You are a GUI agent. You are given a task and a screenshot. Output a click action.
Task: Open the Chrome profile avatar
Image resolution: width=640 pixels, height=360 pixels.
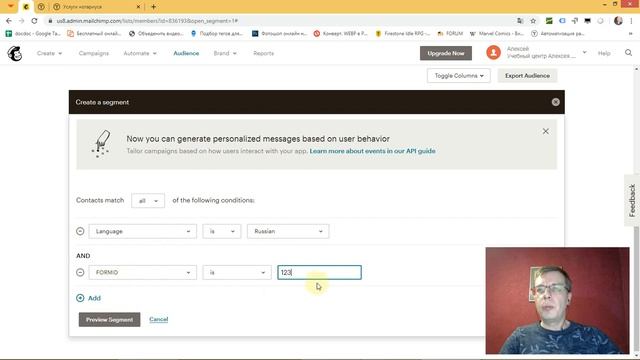pyautogui.click(x=618, y=21)
